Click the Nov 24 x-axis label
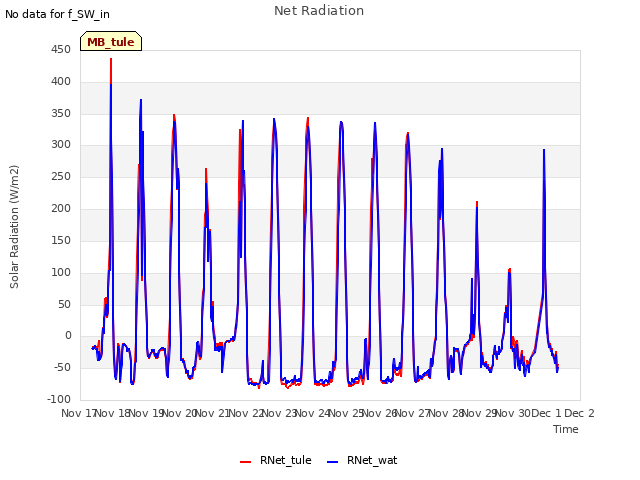Screen dimensions: 640x480 click(312, 413)
